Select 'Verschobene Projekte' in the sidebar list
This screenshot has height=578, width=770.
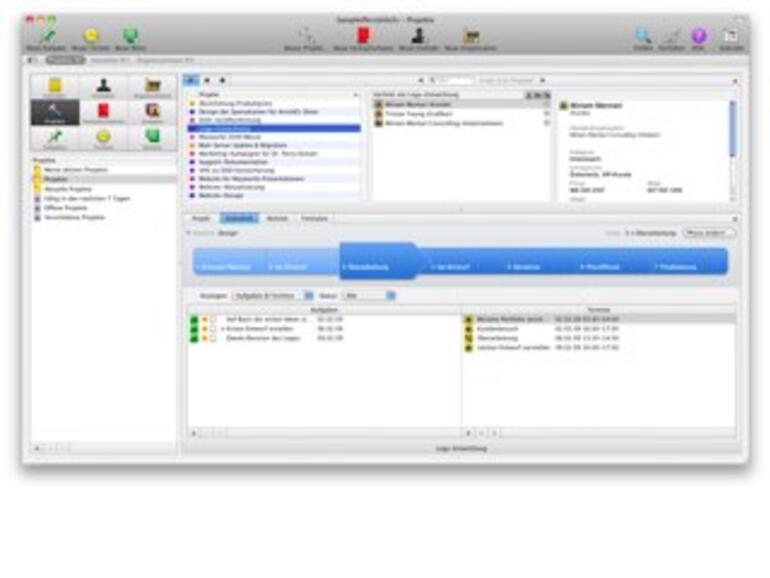[74, 217]
